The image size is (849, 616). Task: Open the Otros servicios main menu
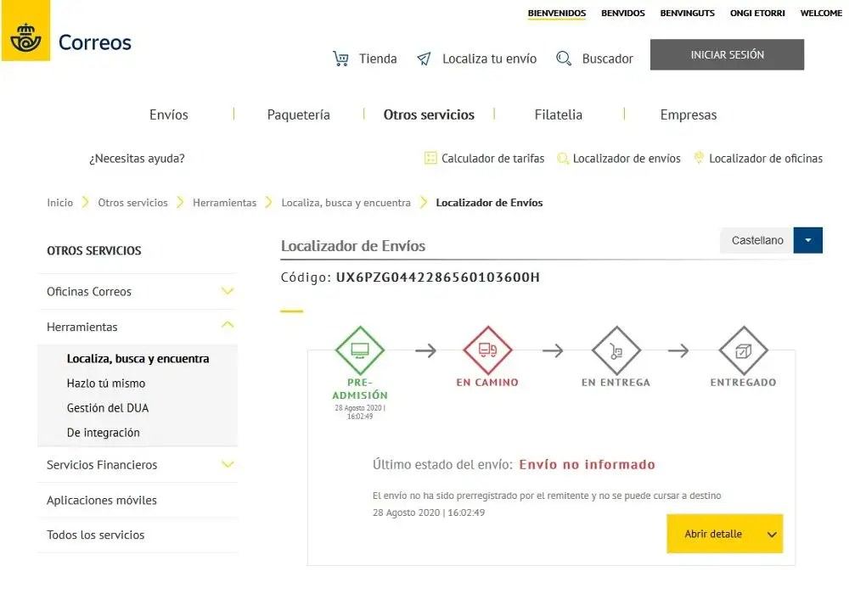(x=429, y=115)
